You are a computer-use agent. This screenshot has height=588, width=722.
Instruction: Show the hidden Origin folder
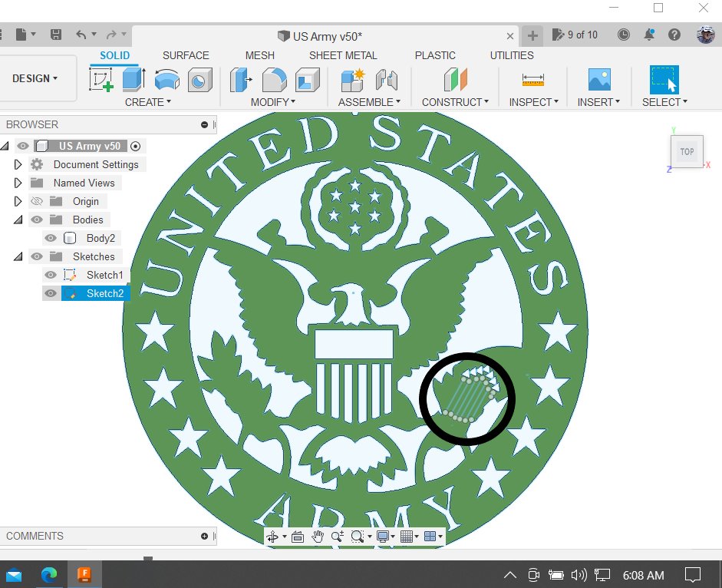(36, 201)
